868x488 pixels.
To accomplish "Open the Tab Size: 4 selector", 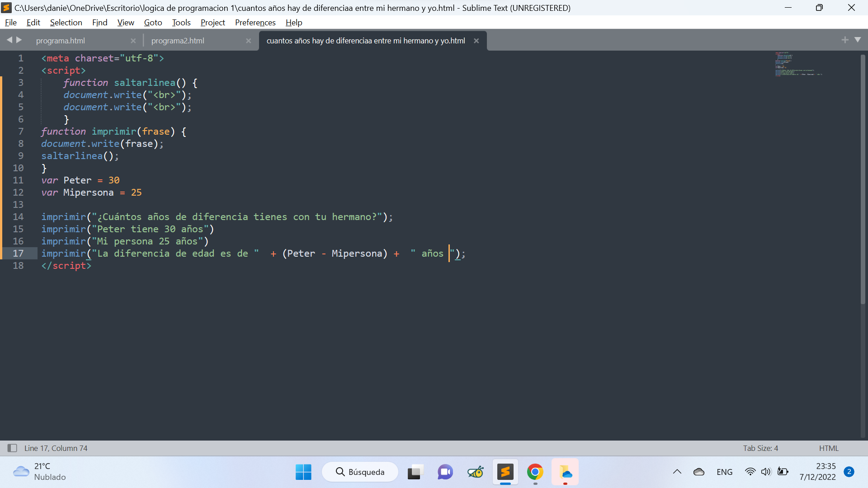I will click(x=760, y=448).
